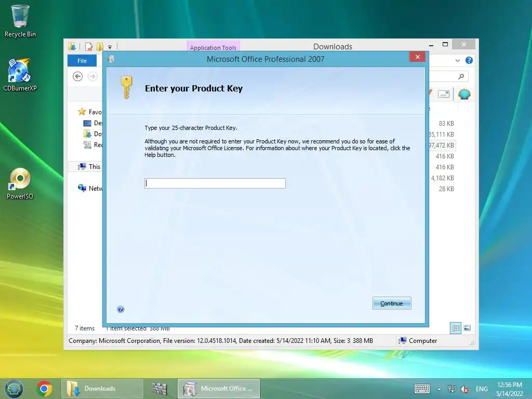The width and height of the screenshot is (532, 399).
Task: Click the pane layout icon in Explorer toolbar
Action: pos(444,94)
